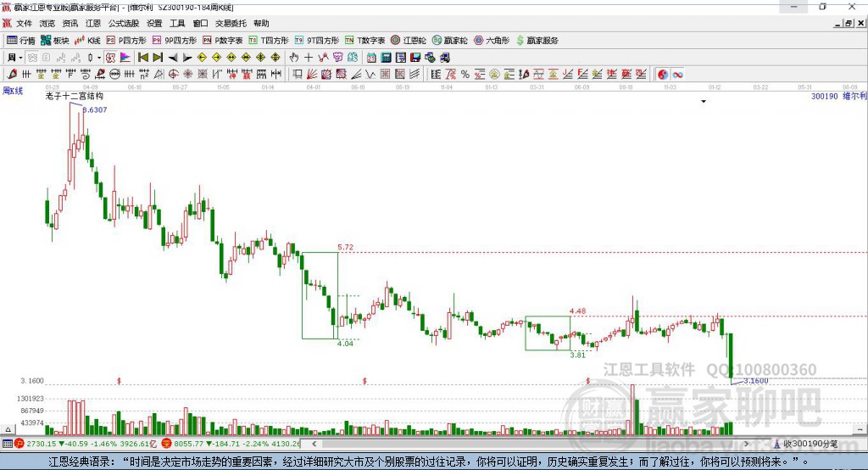
Task: Open the small chart dropdown triangle
Action: coord(704,102)
